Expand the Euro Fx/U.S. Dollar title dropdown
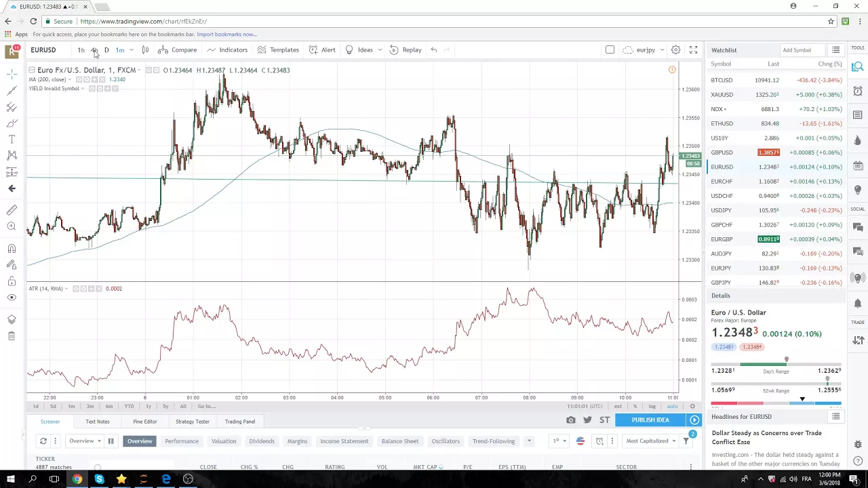Viewport: 868px width, 488px height. (x=140, y=70)
